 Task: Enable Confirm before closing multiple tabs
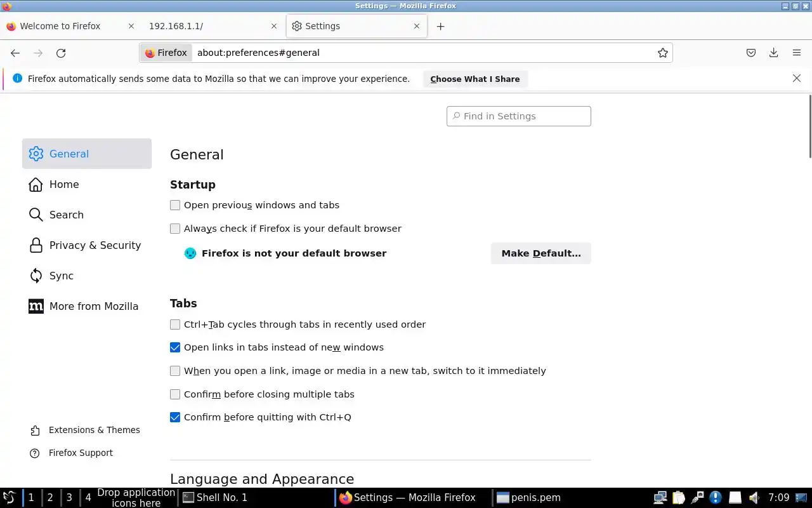point(175,394)
